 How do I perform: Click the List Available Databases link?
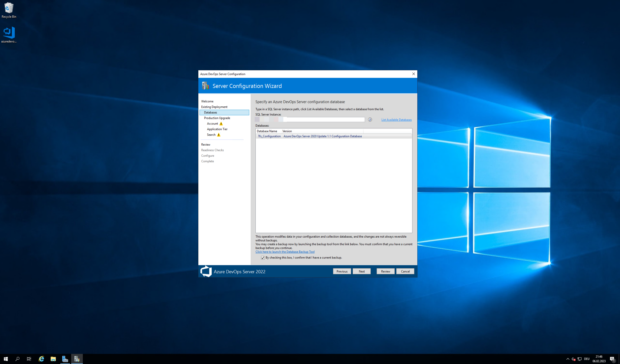coord(396,120)
